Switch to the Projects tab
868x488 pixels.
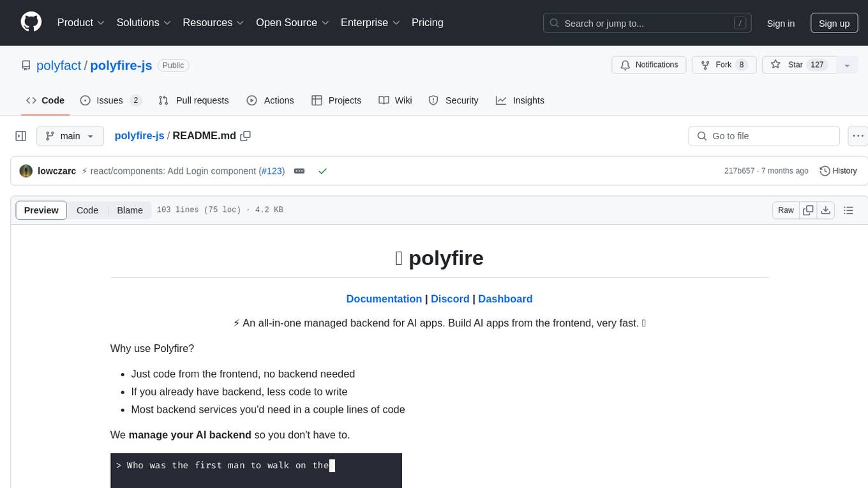pos(336,100)
